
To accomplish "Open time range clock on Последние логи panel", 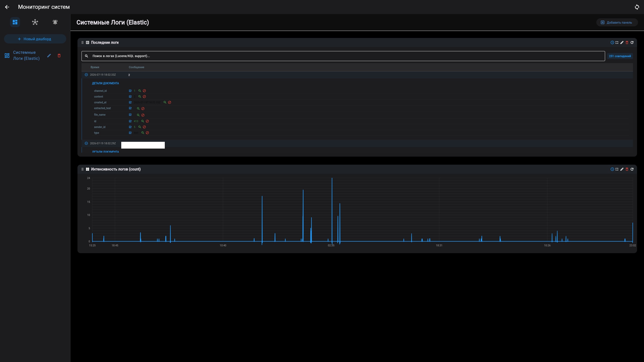I will tap(612, 42).
